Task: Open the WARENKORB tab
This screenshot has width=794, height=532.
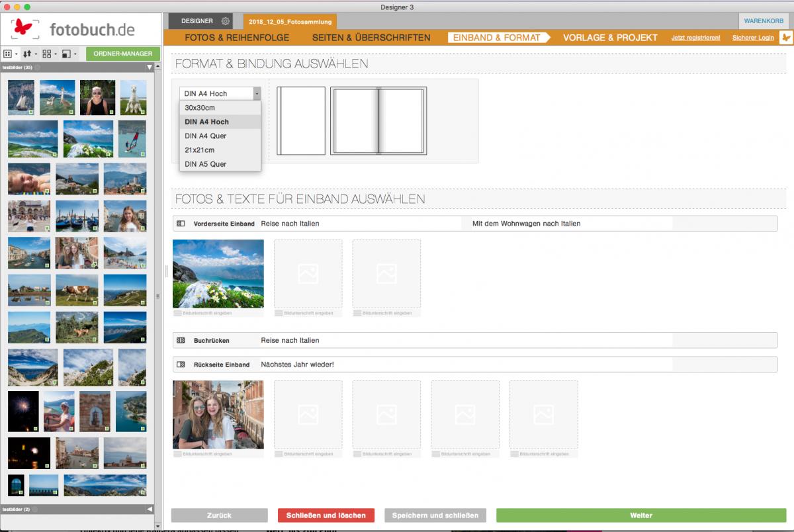Action: (x=764, y=21)
